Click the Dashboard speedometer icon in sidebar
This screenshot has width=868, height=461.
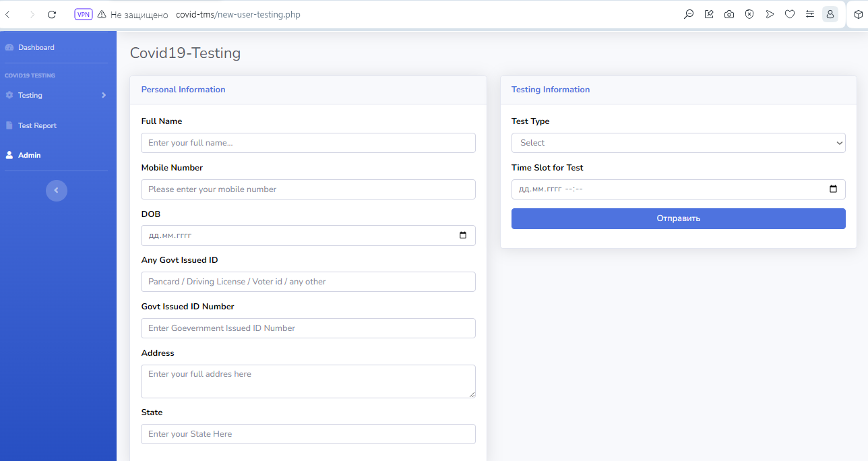click(9, 48)
